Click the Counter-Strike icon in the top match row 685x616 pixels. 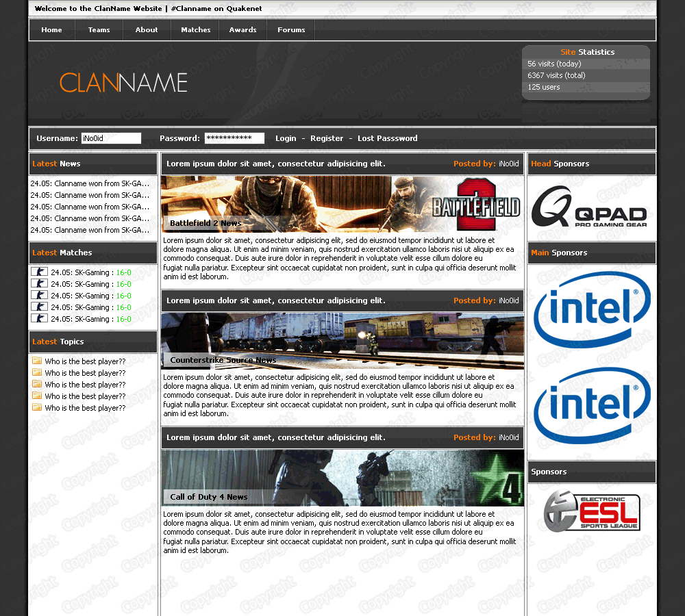(x=39, y=272)
